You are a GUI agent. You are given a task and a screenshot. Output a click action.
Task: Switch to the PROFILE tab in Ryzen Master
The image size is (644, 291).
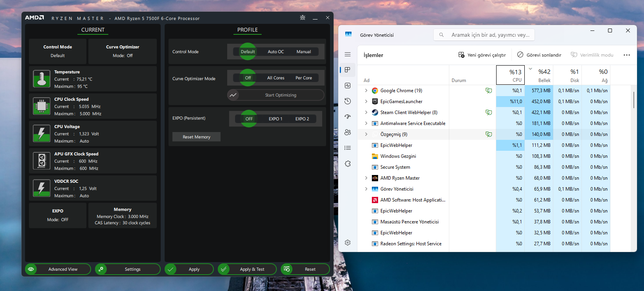coord(248,30)
